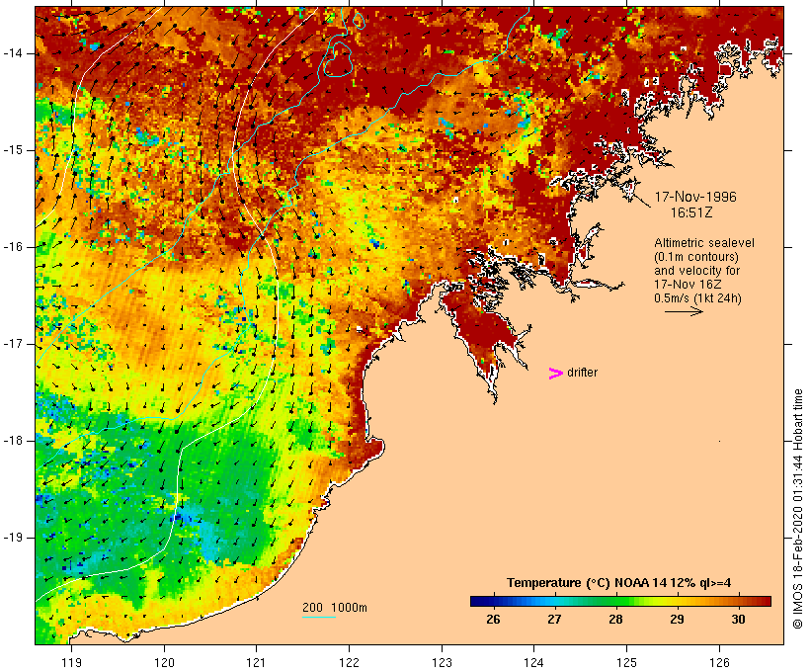Click latitude label -17 on axis
Image resolution: width=810 pixels, height=672 pixels.
pos(13,344)
